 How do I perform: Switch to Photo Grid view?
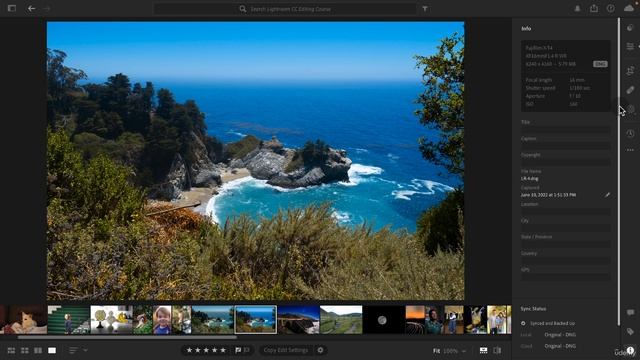pyautogui.click(x=11, y=350)
